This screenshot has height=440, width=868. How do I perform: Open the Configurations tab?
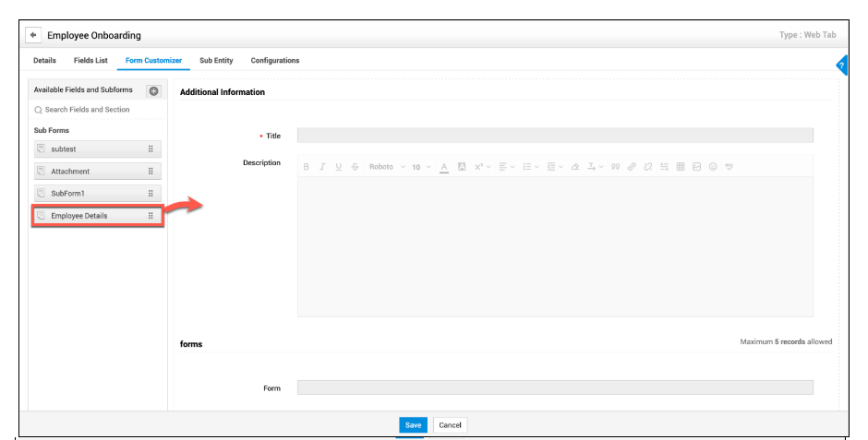275,61
